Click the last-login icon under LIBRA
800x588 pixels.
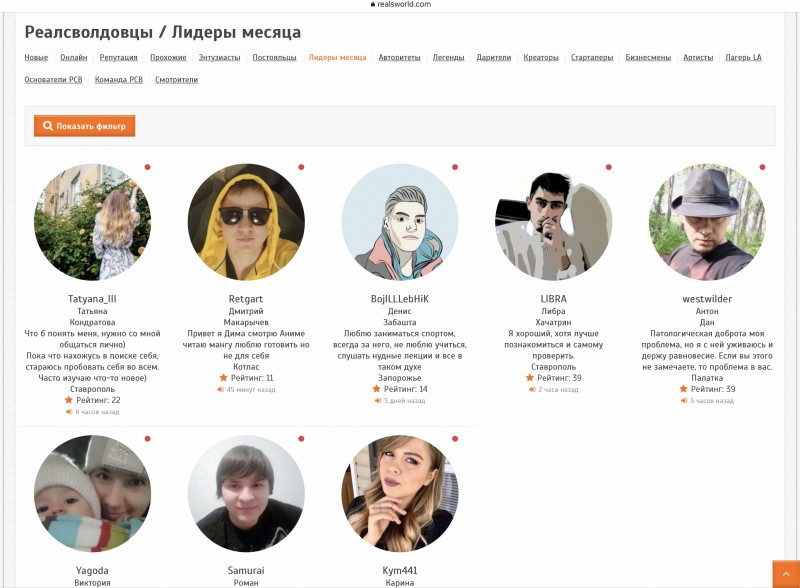pyautogui.click(x=532, y=389)
